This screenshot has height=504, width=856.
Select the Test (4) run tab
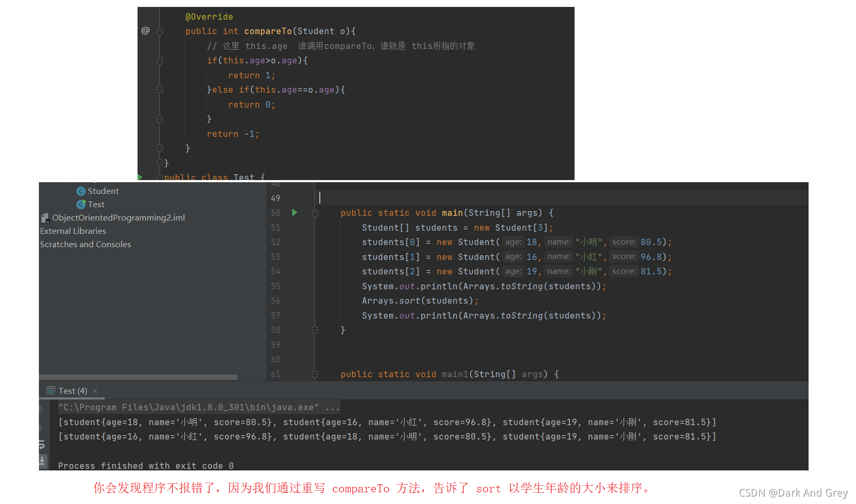pos(72,391)
